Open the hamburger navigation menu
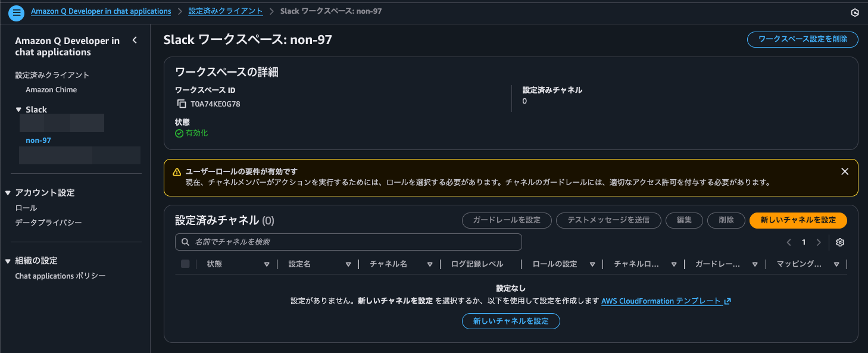This screenshot has width=868, height=353. 16,13
